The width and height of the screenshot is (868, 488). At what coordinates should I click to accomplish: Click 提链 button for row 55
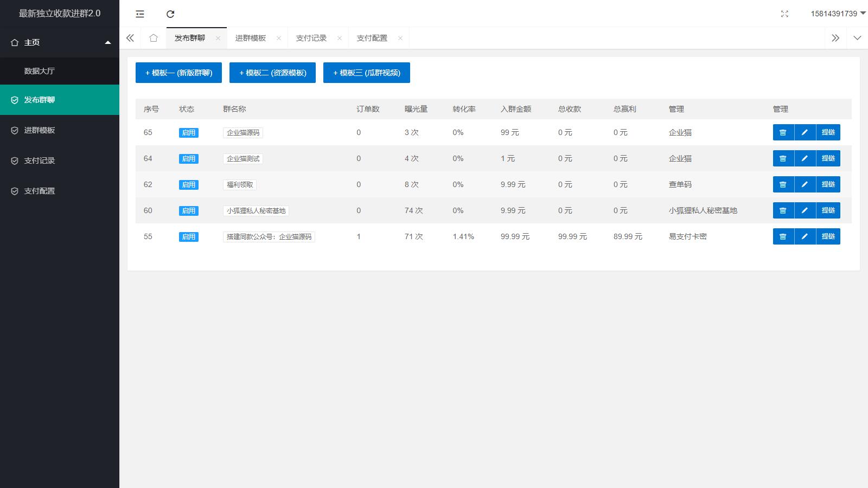828,236
